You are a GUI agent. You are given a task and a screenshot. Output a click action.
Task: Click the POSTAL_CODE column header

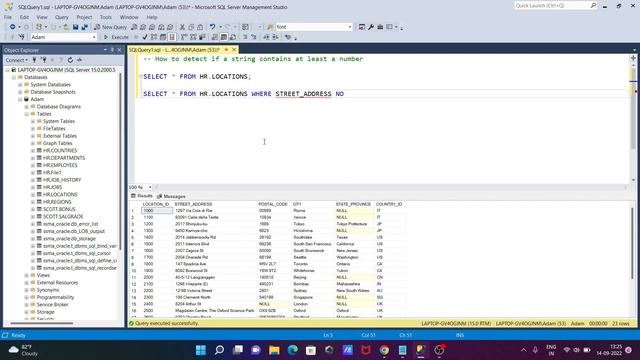coord(273,204)
